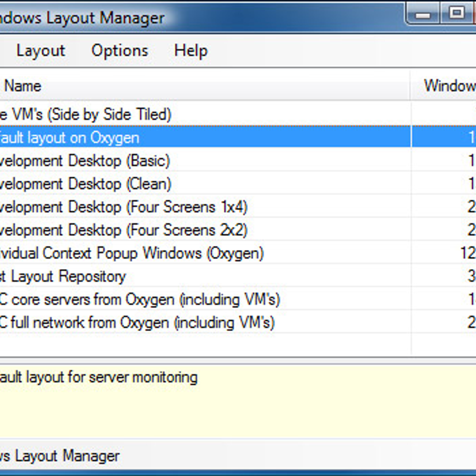Viewport: 476px width, 476px height.
Task: Select "Development Desktop (Four Screens 1x4)"
Action: point(119,207)
